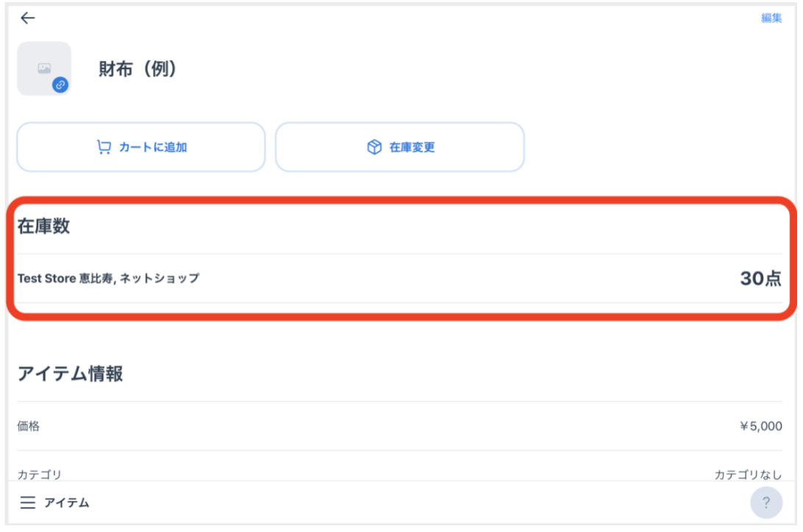
Task: Click the カートに追加 button
Action: 141,147
